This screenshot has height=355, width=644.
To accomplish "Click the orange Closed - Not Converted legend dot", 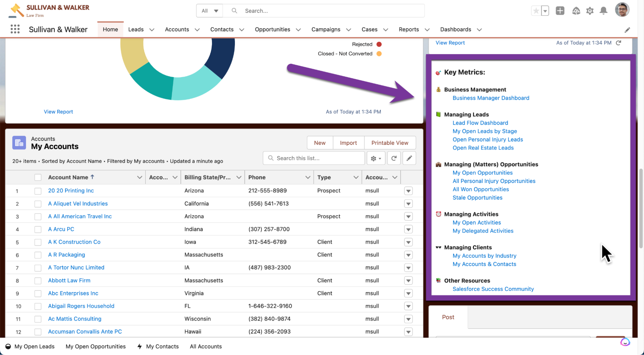I will click(379, 54).
